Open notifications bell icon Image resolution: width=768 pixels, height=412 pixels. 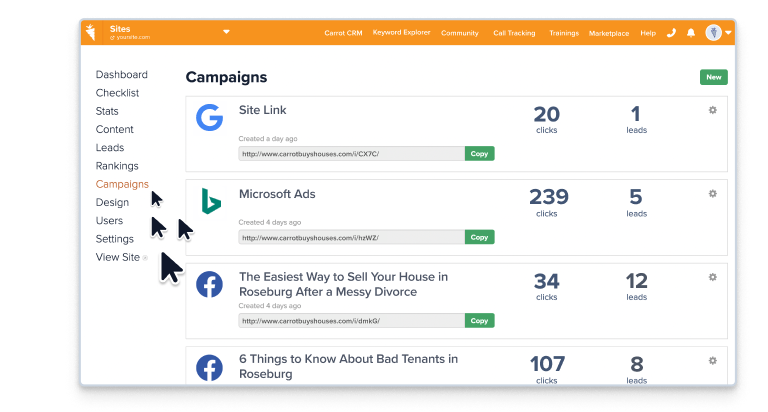coord(690,33)
